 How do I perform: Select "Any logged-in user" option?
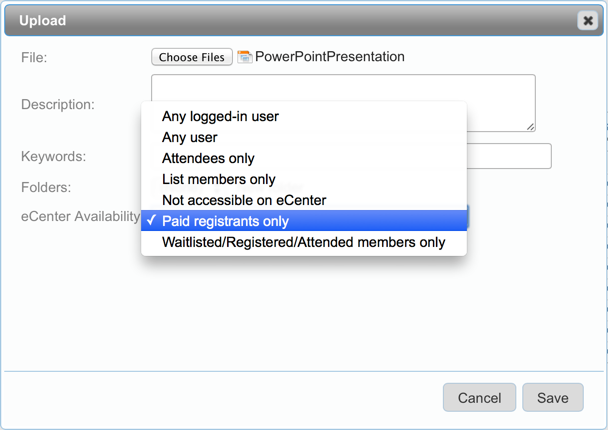click(220, 116)
